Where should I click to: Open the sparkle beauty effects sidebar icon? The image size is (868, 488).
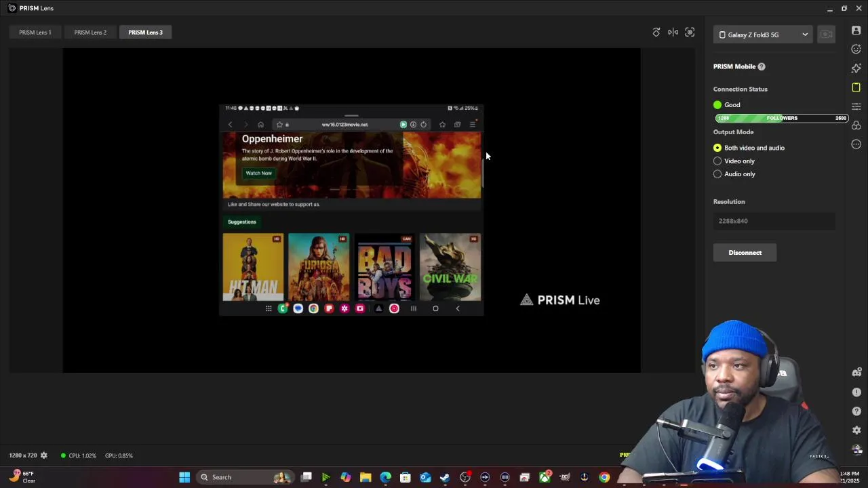pos(856,68)
